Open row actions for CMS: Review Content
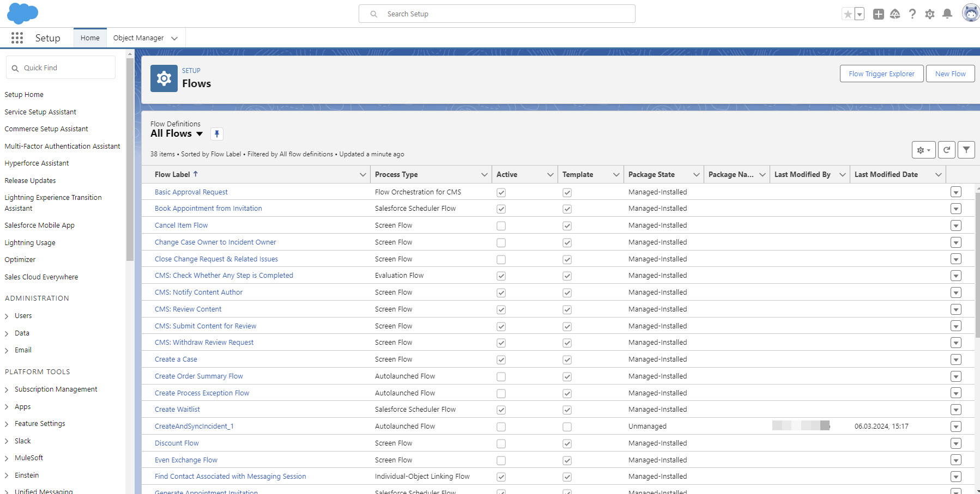 pyautogui.click(x=956, y=309)
